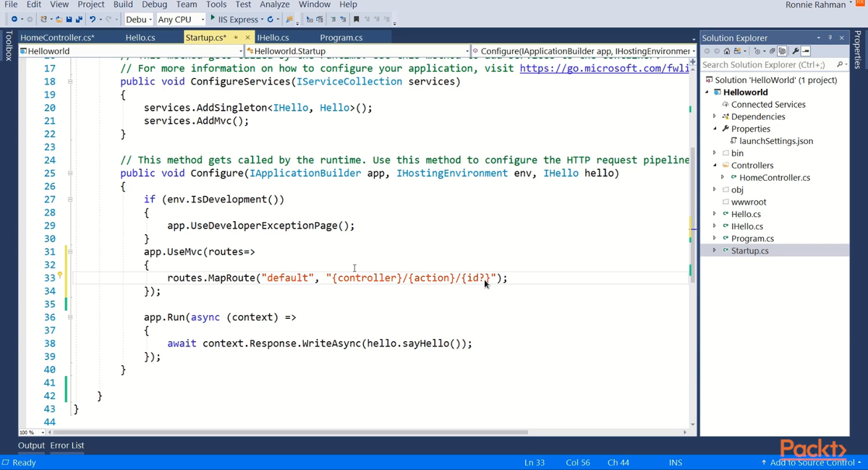
Task: Expand the Dependencies node
Action: pos(715,116)
